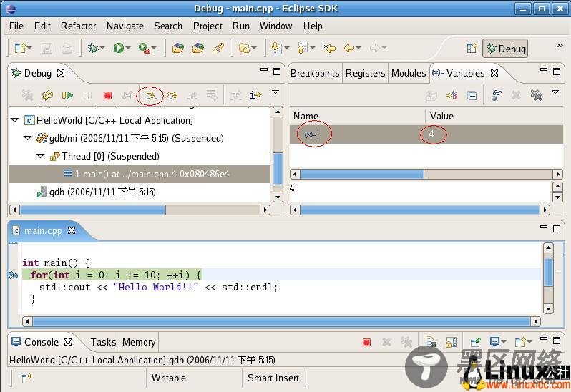Click the red Terminate icon in Console
The image size is (571, 392).
tap(366, 342)
